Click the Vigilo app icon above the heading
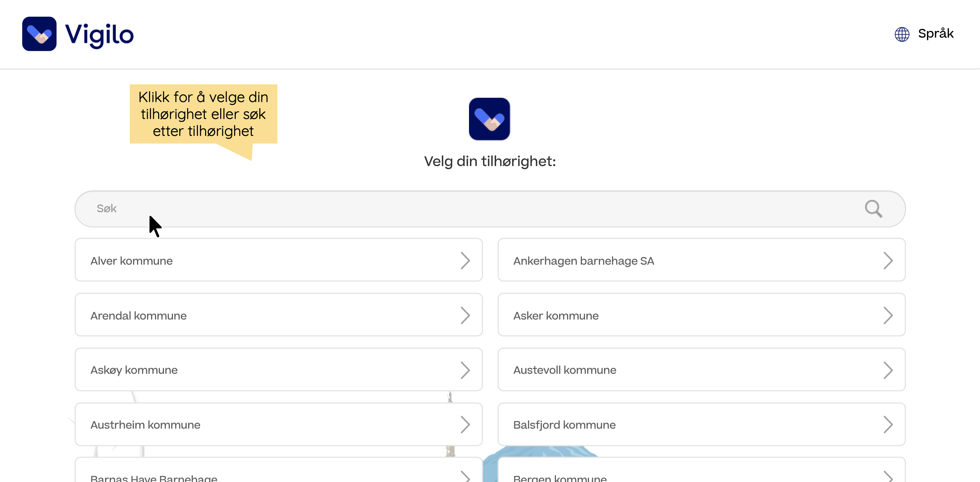 (489, 119)
